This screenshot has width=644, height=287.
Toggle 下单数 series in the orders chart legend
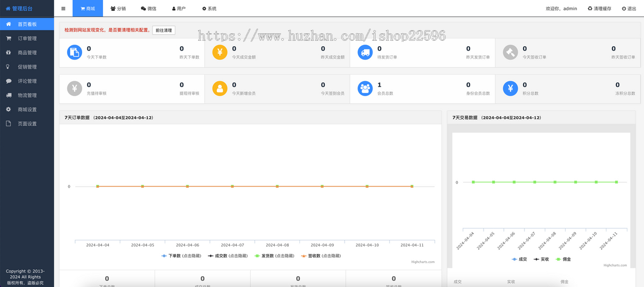click(181, 256)
